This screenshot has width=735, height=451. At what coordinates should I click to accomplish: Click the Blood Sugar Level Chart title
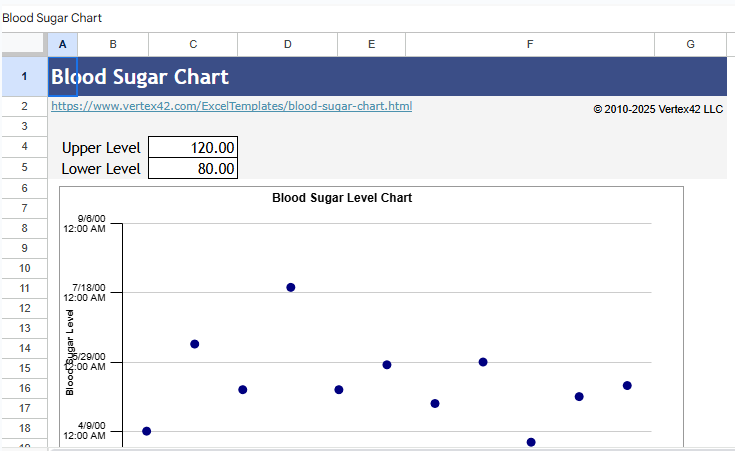[x=342, y=198]
